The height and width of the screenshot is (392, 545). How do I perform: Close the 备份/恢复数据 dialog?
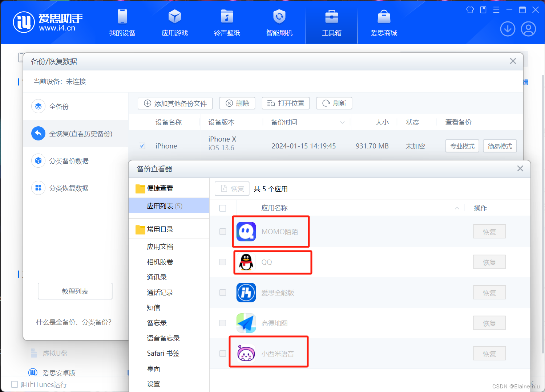click(513, 61)
